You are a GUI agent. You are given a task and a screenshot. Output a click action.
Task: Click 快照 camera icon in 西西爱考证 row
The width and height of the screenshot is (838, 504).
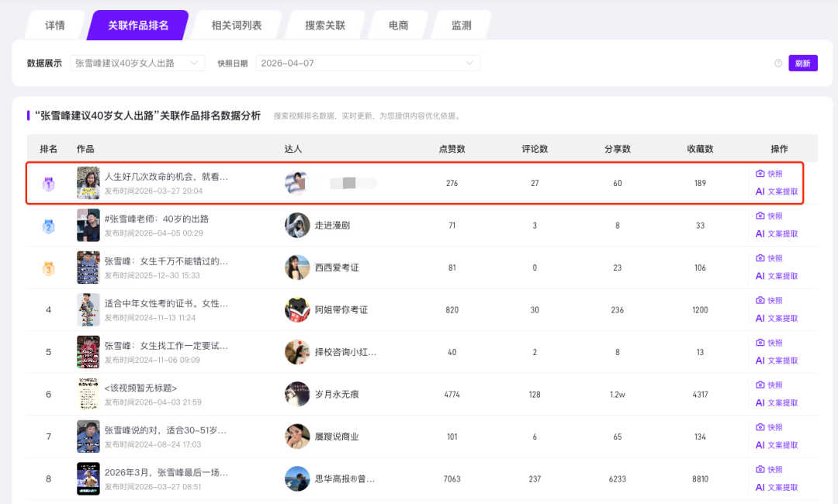click(x=760, y=258)
